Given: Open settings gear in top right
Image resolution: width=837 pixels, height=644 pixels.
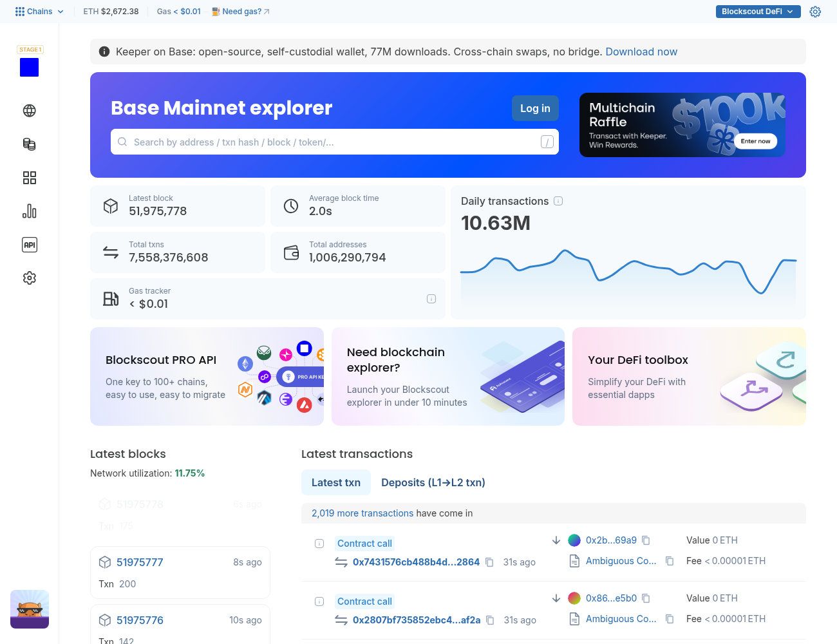Looking at the screenshot, I should tap(815, 12).
